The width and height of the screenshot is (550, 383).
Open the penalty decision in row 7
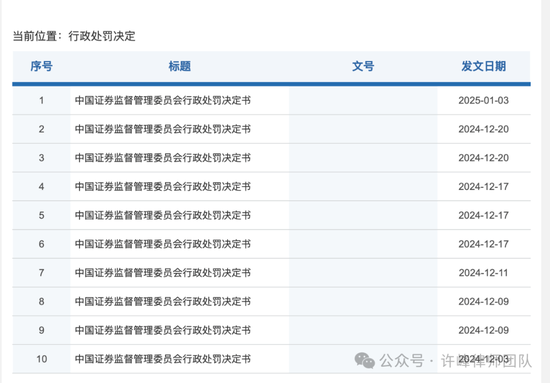(163, 273)
